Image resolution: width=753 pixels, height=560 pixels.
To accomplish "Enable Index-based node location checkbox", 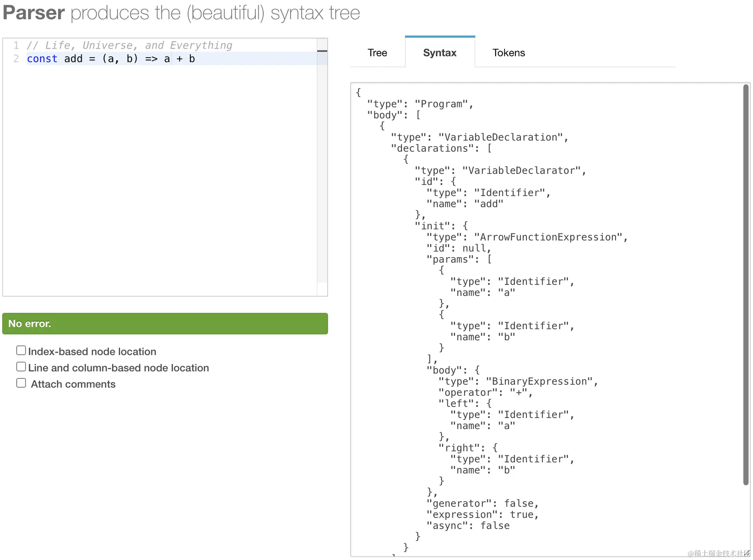I will point(21,350).
